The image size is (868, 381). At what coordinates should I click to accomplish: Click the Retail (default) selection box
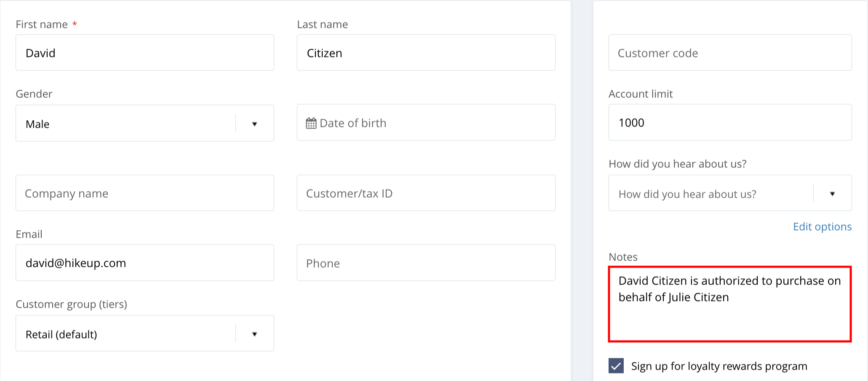(x=145, y=333)
